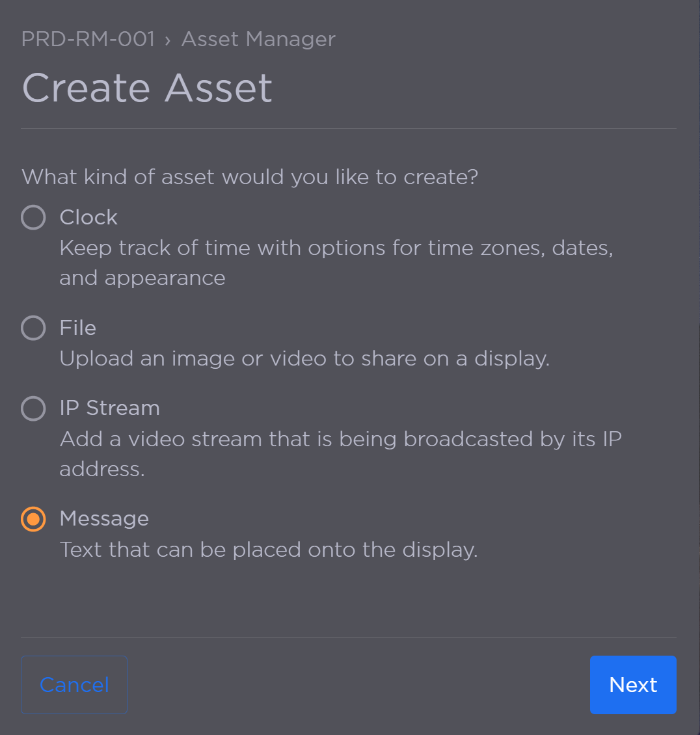700x735 pixels.
Task: Click the Cancel button
Action: 74,684
